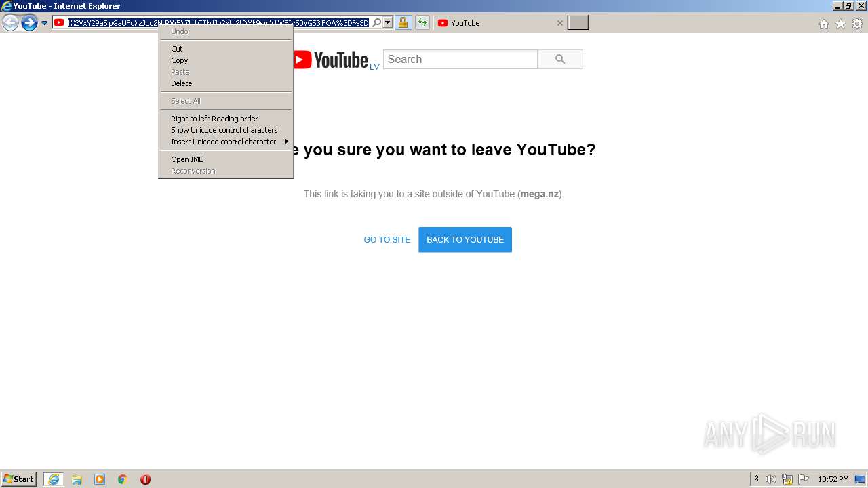The image size is (868, 488).
Task: Open File Explorer folder taskbar icon
Action: tap(77, 479)
